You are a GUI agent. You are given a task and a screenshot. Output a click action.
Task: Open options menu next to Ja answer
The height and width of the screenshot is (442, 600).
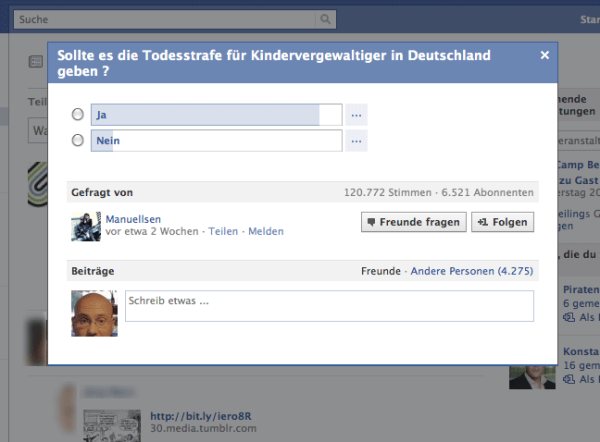[356, 115]
